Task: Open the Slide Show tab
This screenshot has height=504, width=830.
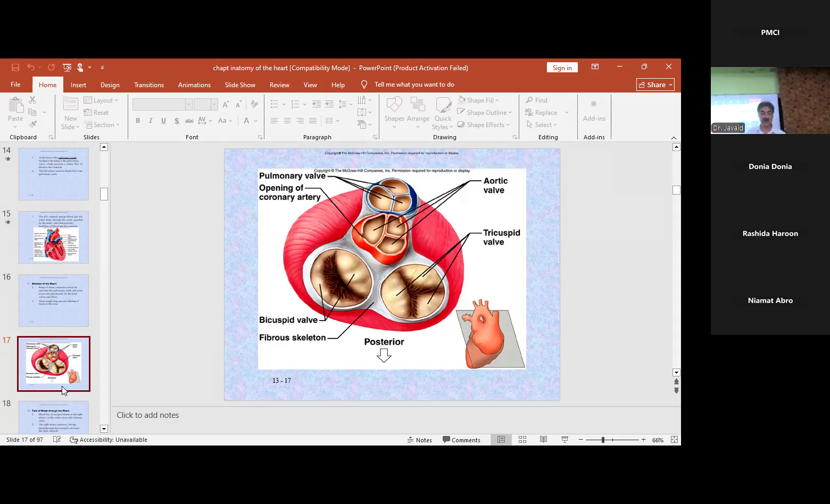Action: 239,85
